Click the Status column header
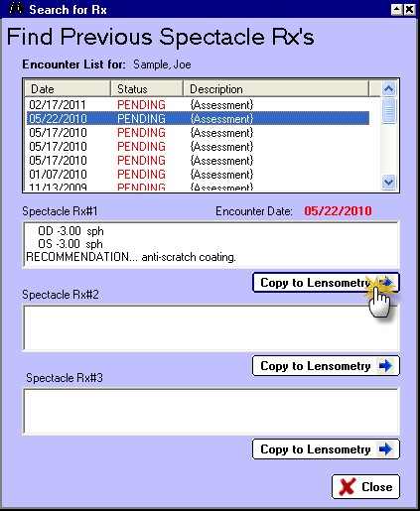420x511 pixels. point(147,88)
